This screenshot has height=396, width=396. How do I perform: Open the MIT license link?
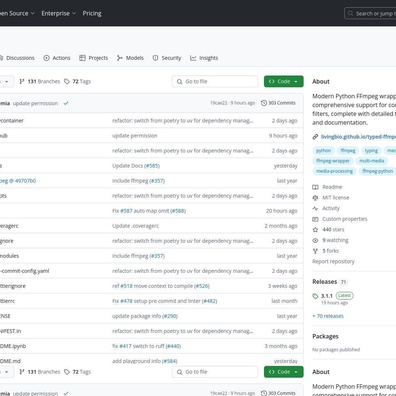(336, 198)
